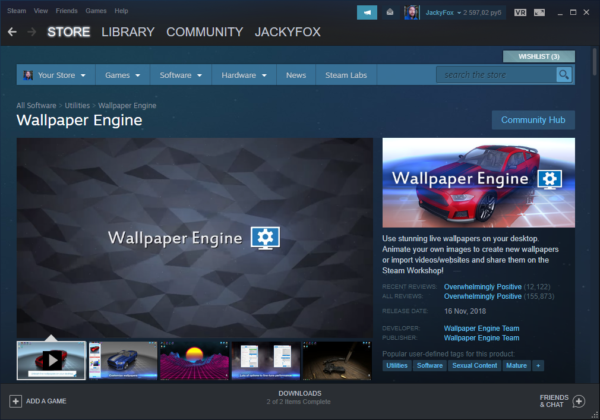Switch to the LIBRARY tab
This screenshot has width=600, height=420.
point(128,32)
